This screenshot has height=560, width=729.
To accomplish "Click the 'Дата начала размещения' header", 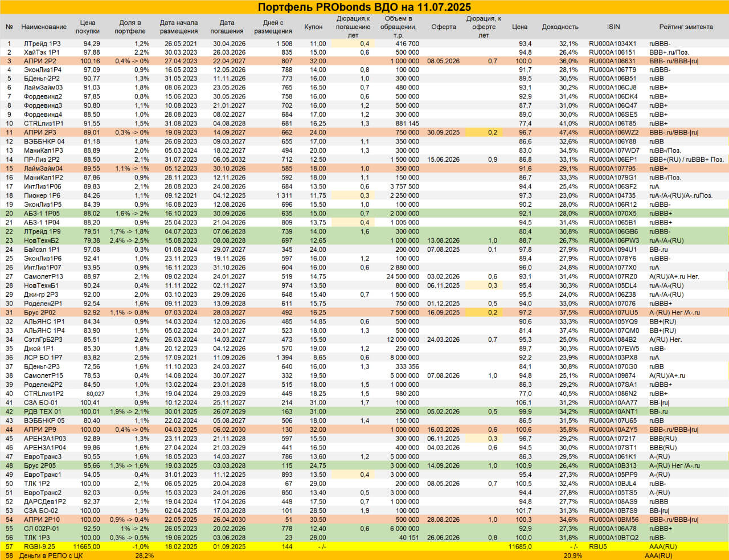I will [x=179, y=27].
